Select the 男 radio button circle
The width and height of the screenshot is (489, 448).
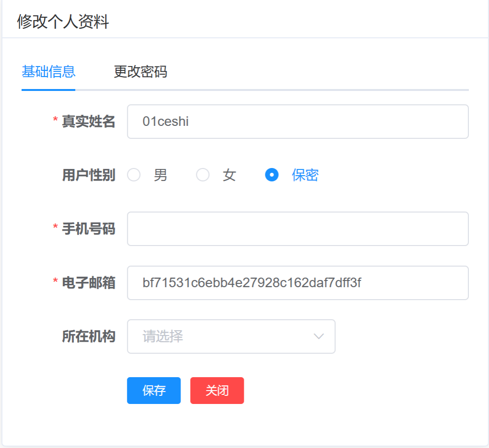pos(134,175)
